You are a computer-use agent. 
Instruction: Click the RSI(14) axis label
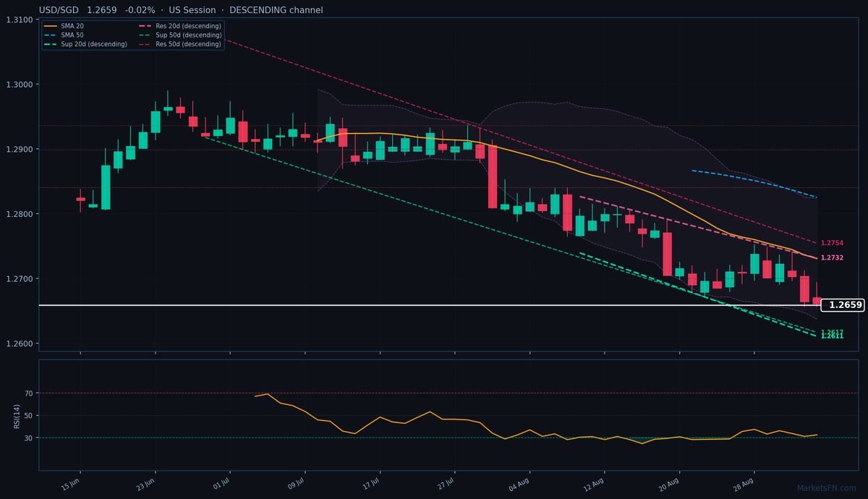pos(17,416)
